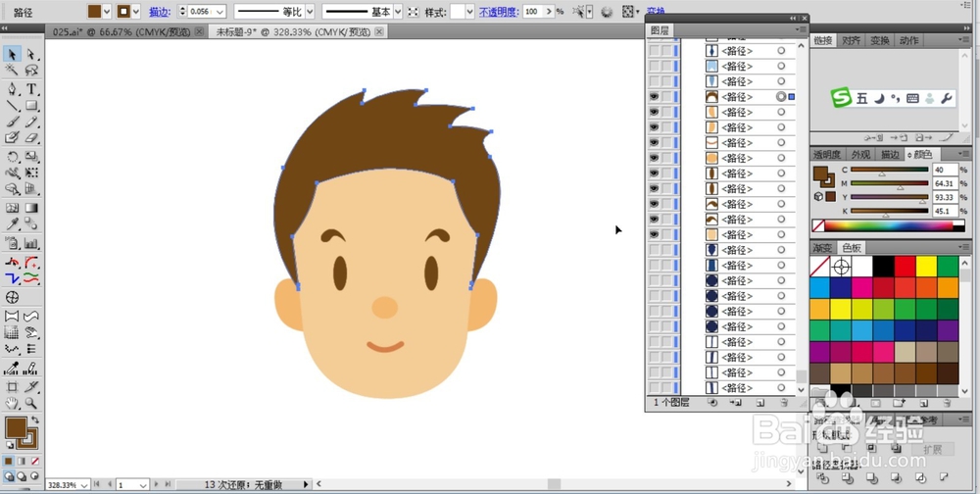Open the 外观 (Appearance) panel tab
The height and width of the screenshot is (494, 980).
[x=860, y=154]
